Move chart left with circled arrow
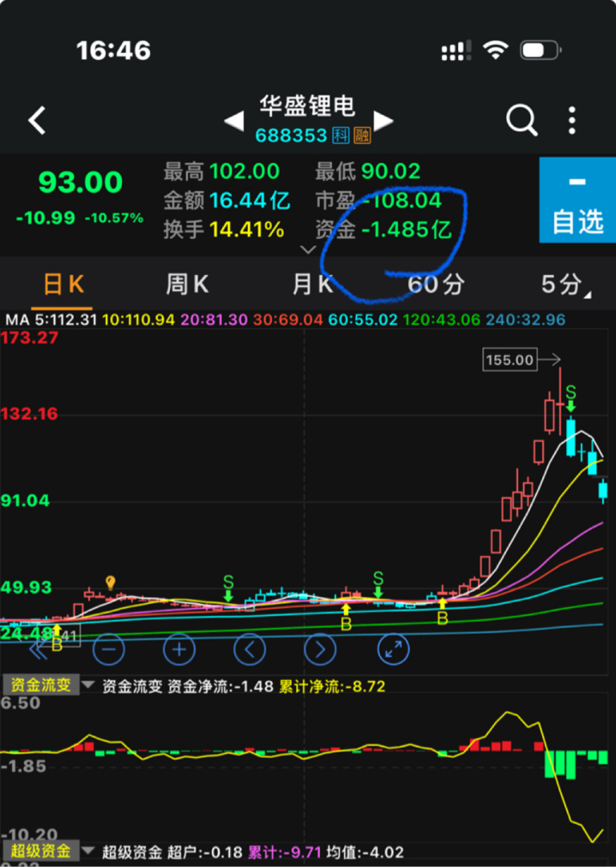This screenshot has height=867, width=616. pos(250,649)
